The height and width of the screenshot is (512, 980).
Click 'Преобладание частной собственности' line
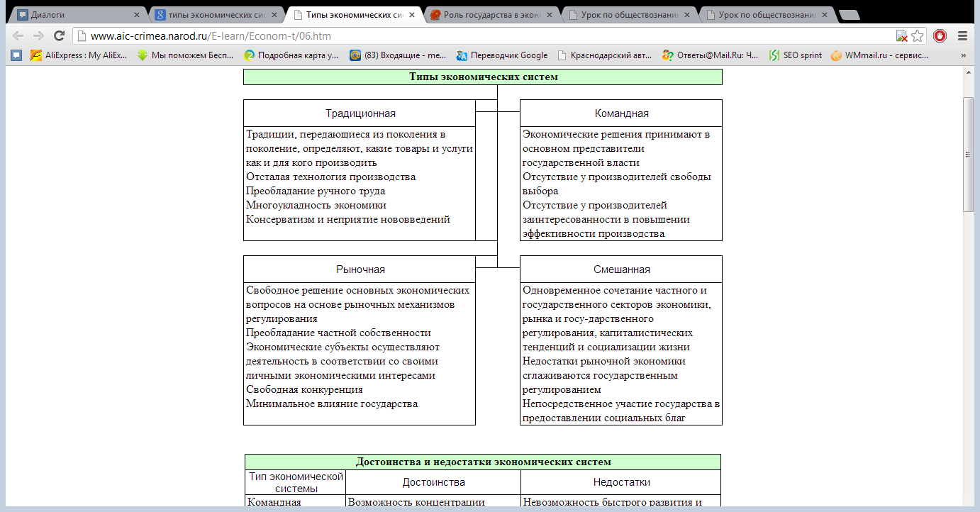338,333
